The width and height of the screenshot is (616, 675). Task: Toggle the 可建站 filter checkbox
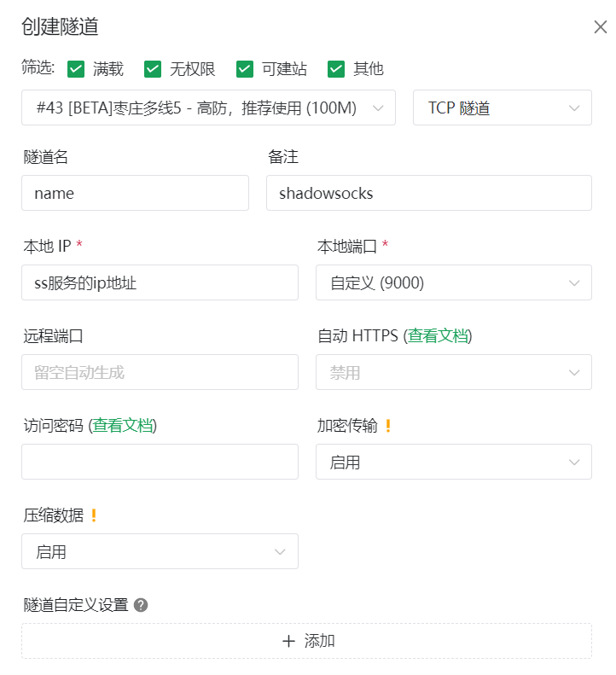point(245,69)
